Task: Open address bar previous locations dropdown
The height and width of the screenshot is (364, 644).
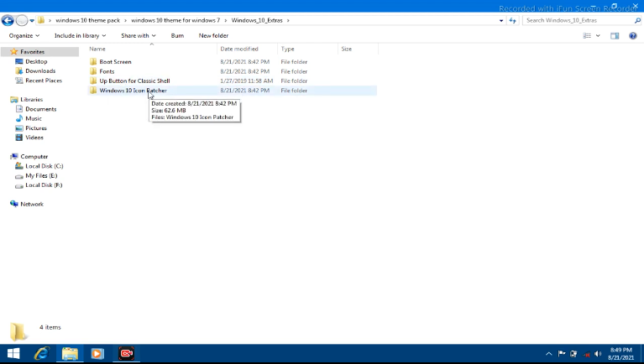Action: (501, 20)
